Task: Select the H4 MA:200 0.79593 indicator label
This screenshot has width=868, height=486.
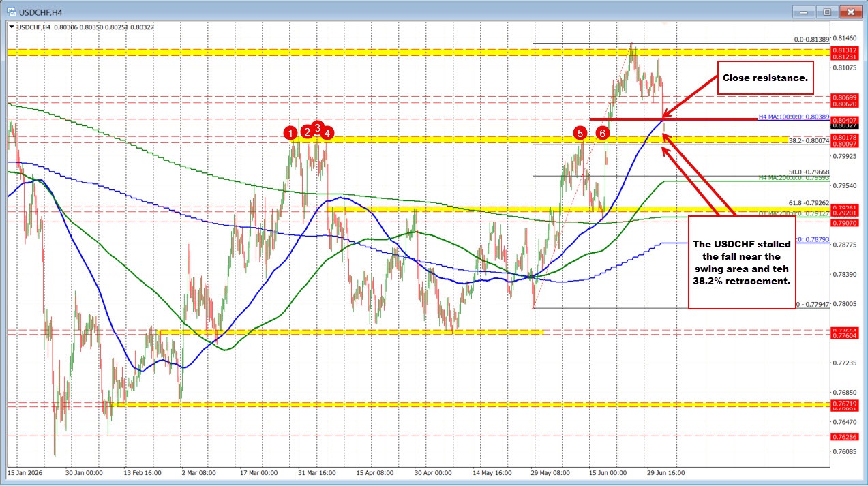Action: click(x=794, y=177)
